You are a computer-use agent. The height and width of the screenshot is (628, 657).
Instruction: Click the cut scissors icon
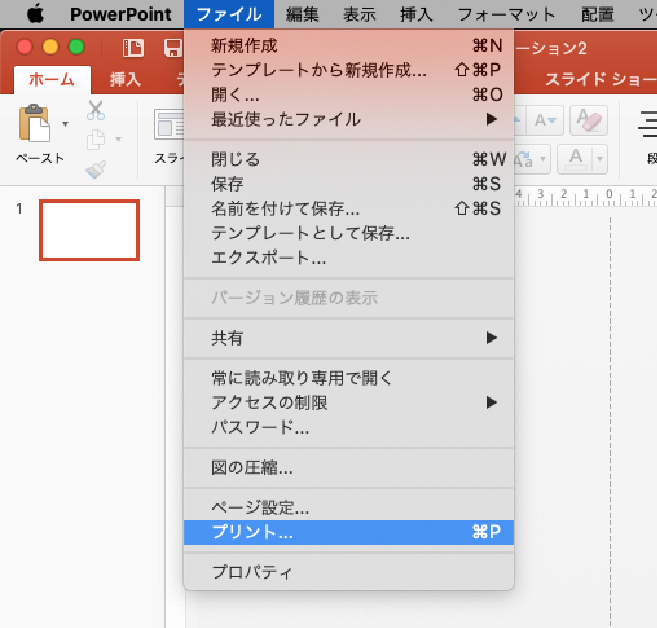[x=96, y=111]
